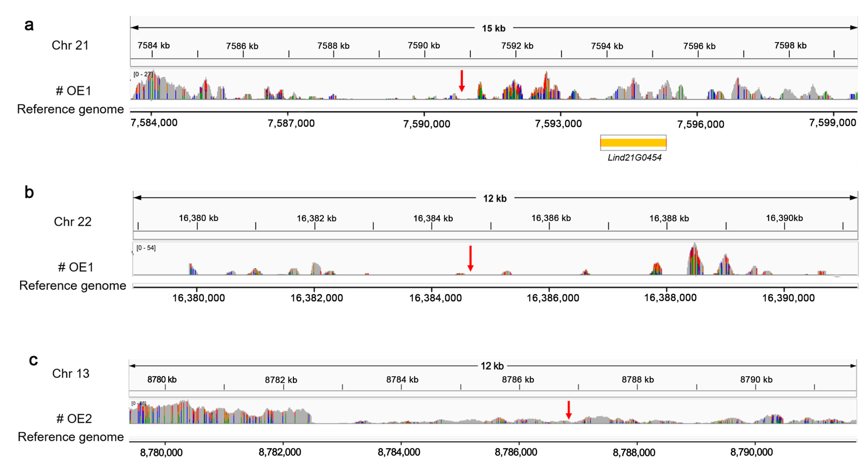Click the 7594 kb ruler label
Image resolution: width=868 pixels, height=470 pixels.
(x=607, y=46)
